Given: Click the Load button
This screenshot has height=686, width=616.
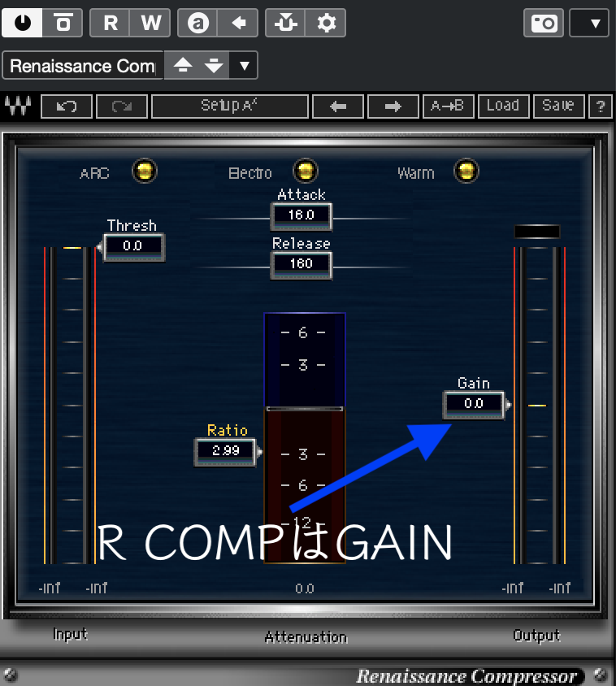Looking at the screenshot, I should [x=503, y=106].
